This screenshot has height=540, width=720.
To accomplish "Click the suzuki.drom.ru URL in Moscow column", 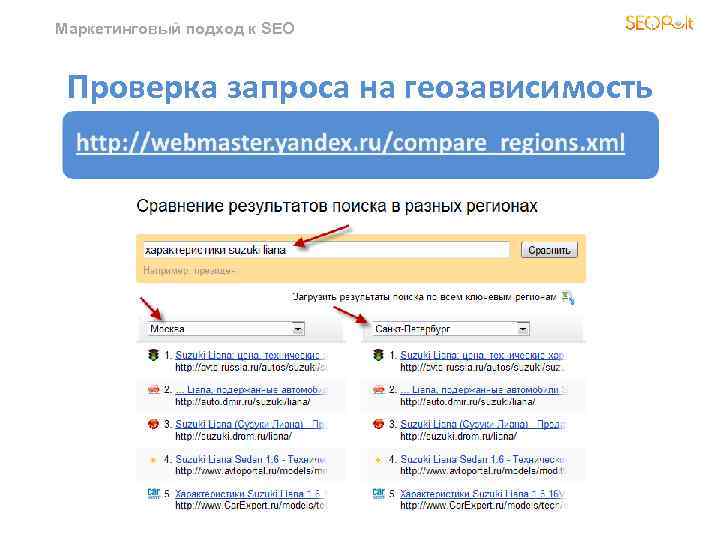I will point(233,436).
